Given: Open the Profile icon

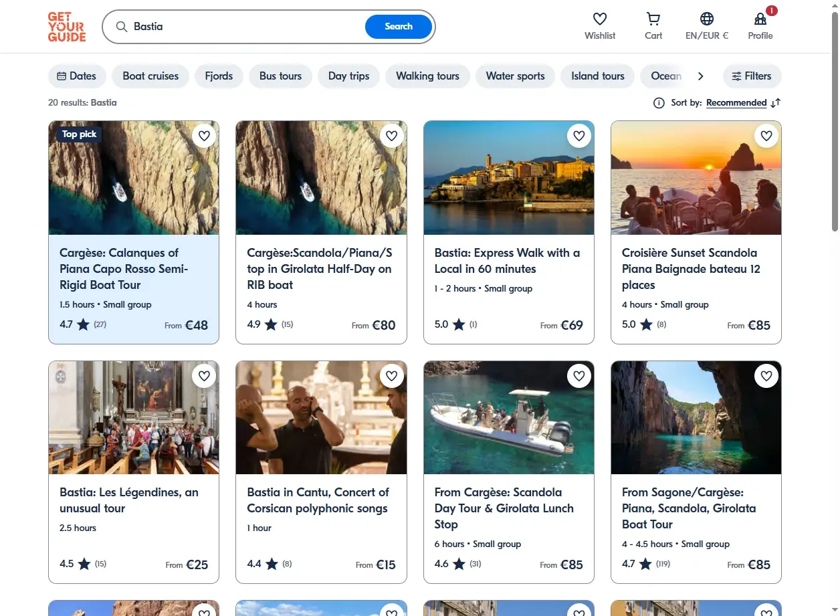Looking at the screenshot, I should pos(760,19).
